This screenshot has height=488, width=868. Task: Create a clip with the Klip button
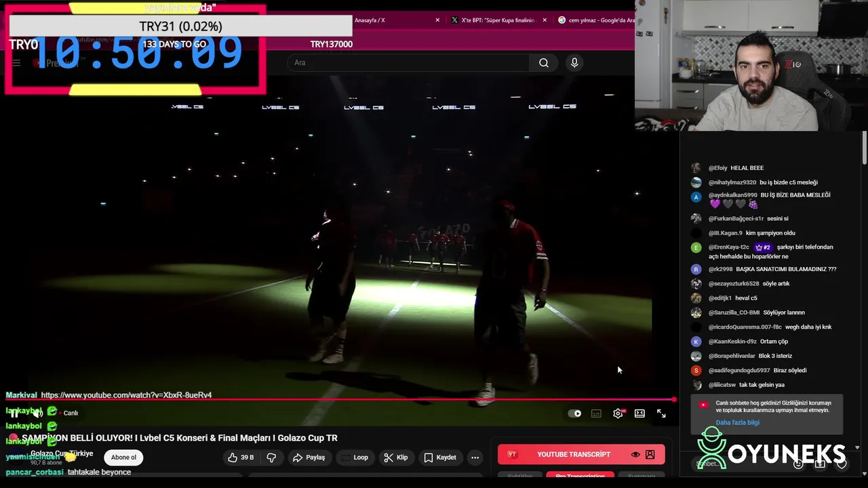pyautogui.click(x=395, y=457)
